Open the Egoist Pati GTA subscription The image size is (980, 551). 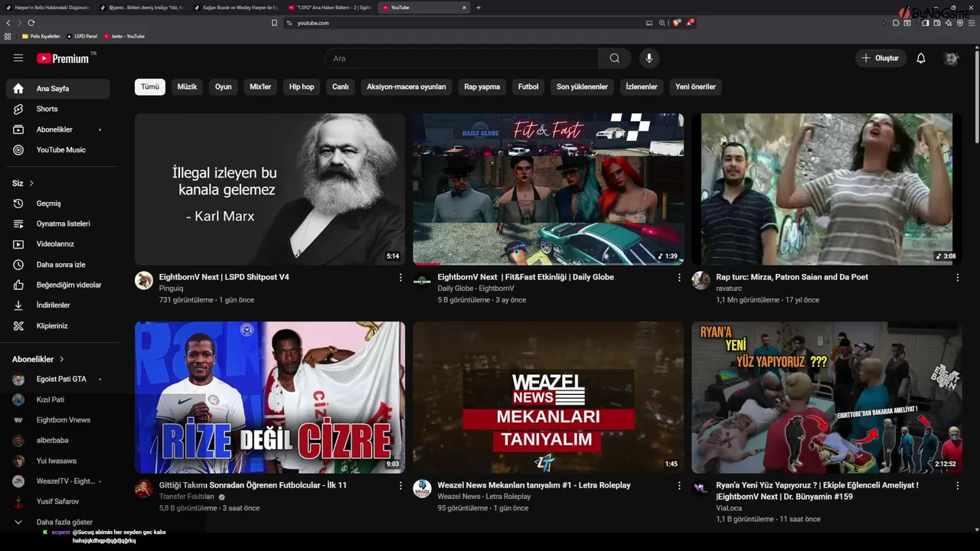pos(58,380)
